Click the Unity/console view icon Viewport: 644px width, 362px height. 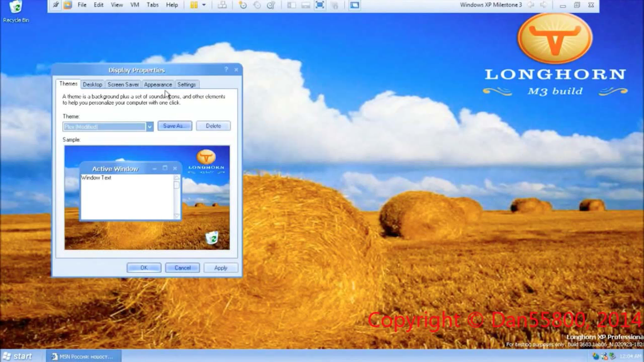click(x=355, y=5)
